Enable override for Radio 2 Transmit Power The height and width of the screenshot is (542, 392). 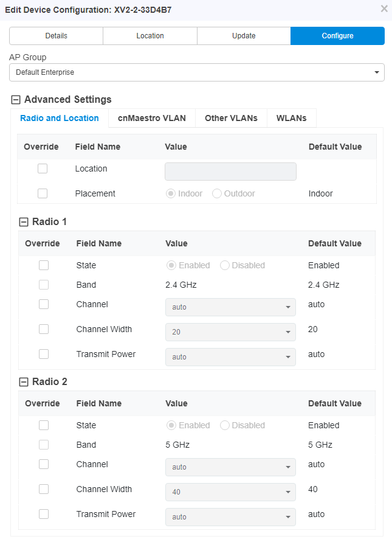coord(44,514)
